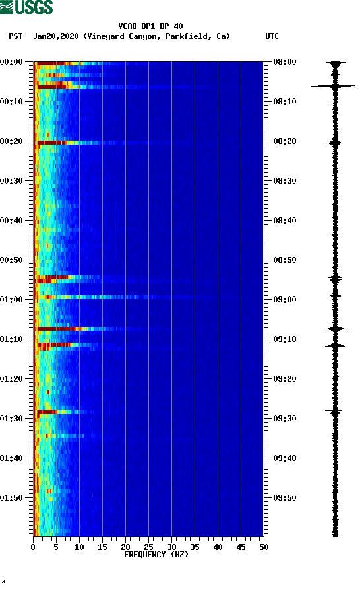Click the red spectrogram band at 00:20
Viewport: 364px width, 589px height.
pos(52,143)
